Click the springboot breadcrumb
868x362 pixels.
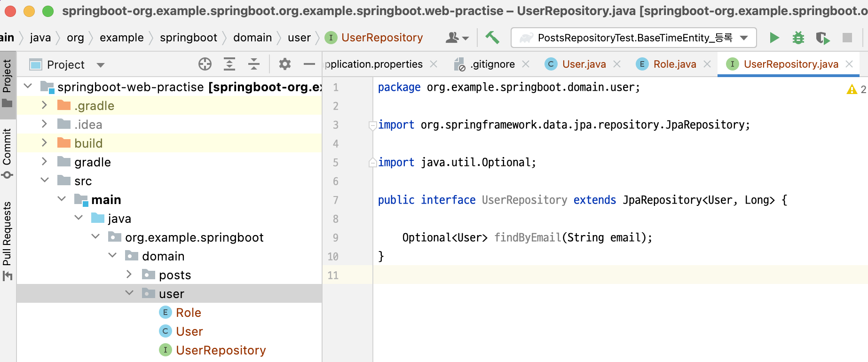click(189, 38)
